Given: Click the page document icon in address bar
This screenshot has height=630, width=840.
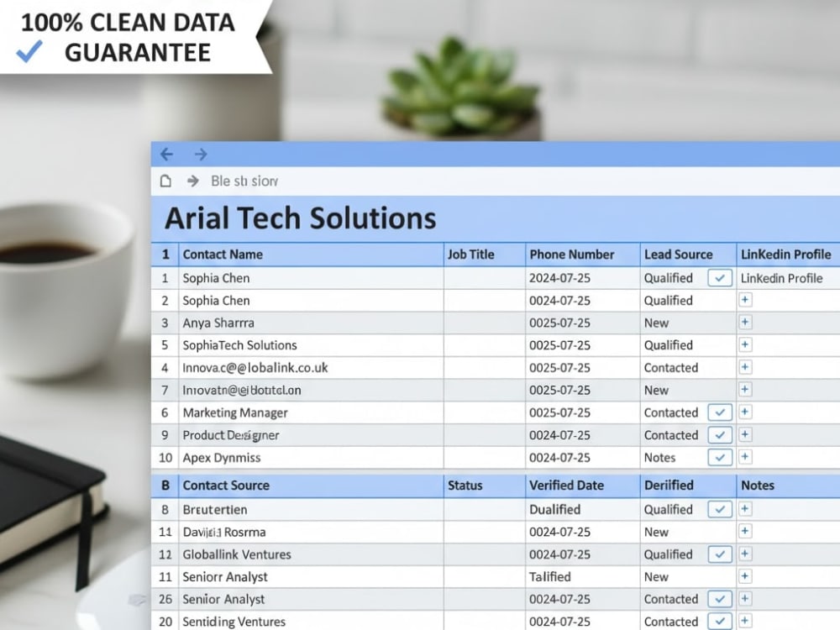Looking at the screenshot, I should (165, 181).
